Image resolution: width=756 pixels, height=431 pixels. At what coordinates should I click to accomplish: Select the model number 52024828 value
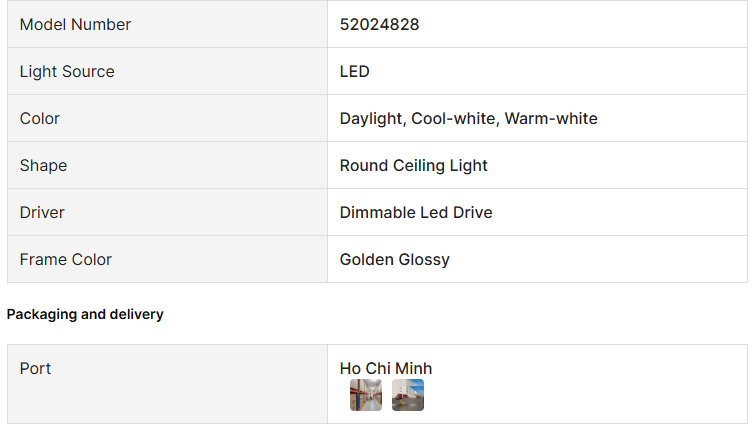tap(379, 24)
